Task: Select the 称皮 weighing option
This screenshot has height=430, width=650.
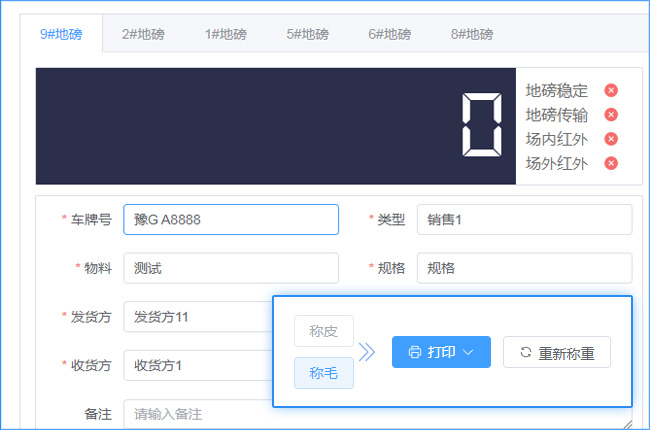Action: click(x=323, y=331)
